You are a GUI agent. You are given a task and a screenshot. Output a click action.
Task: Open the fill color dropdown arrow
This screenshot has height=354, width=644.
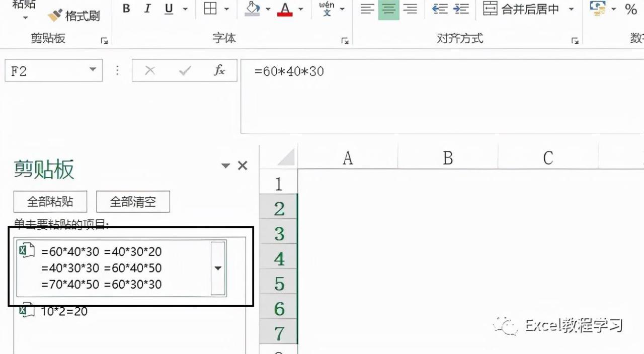coord(268,9)
